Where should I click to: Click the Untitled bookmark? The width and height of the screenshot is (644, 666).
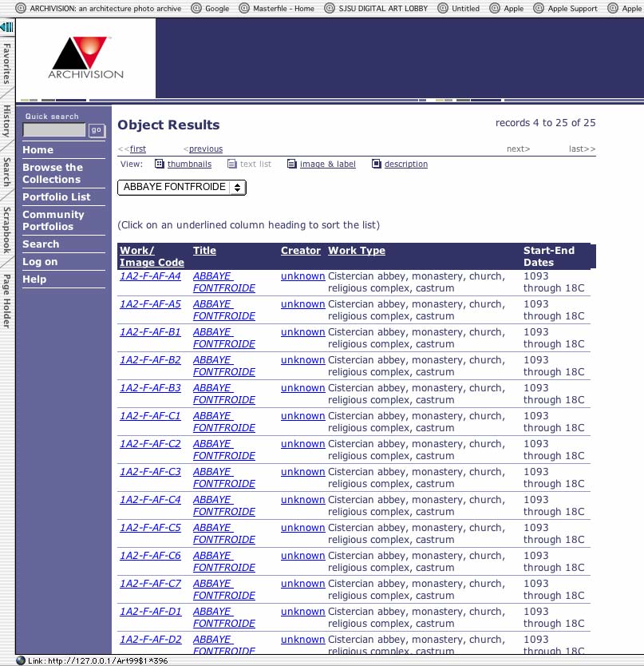coord(459,8)
